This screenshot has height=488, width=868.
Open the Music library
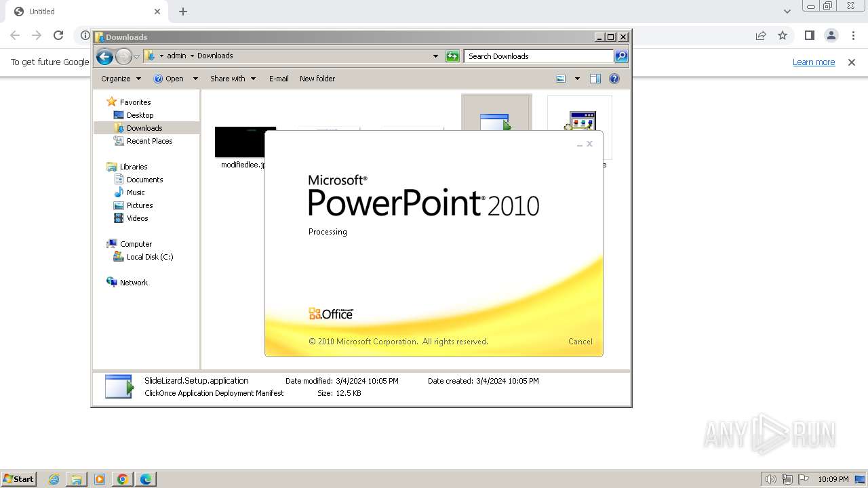pyautogui.click(x=136, y=192)
